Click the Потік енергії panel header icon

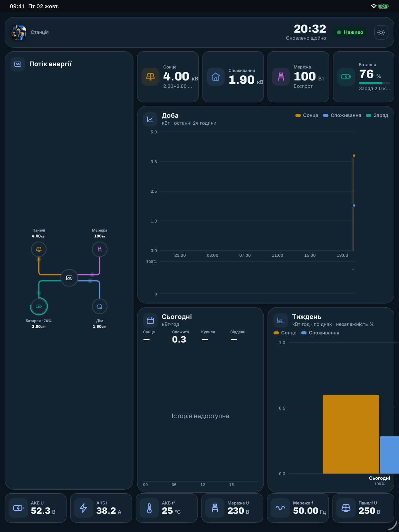[x=18, y=64]
